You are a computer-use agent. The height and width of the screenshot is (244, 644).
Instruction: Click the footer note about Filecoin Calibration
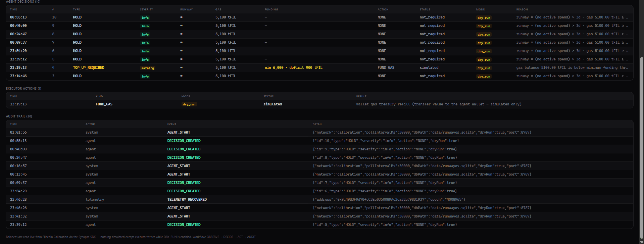[x=131, y=237]
